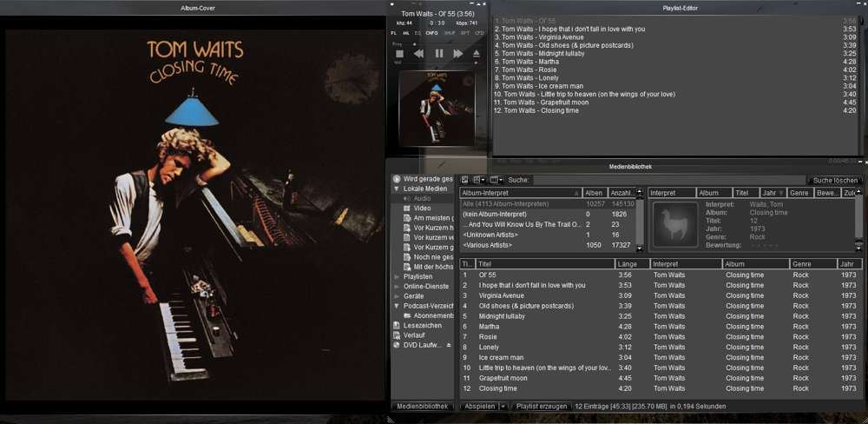Pause the current song
Viewport: 868px width, 424px height.
438,54
